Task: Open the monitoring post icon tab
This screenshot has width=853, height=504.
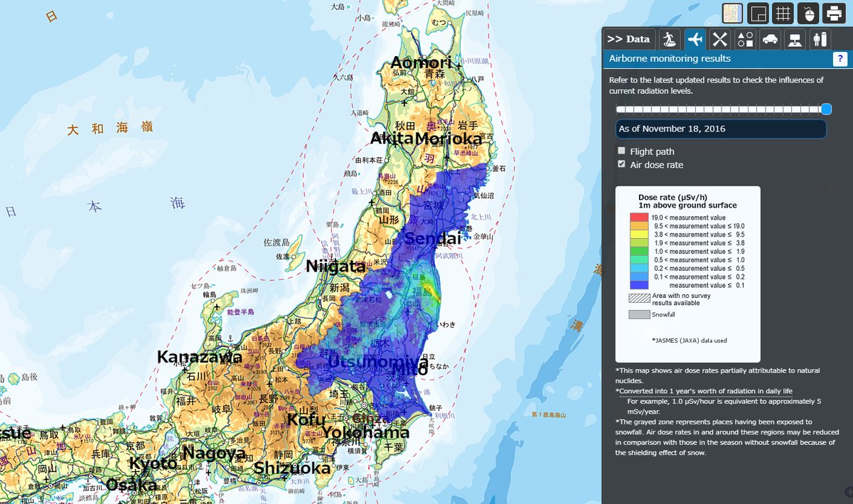Action: 795,39
